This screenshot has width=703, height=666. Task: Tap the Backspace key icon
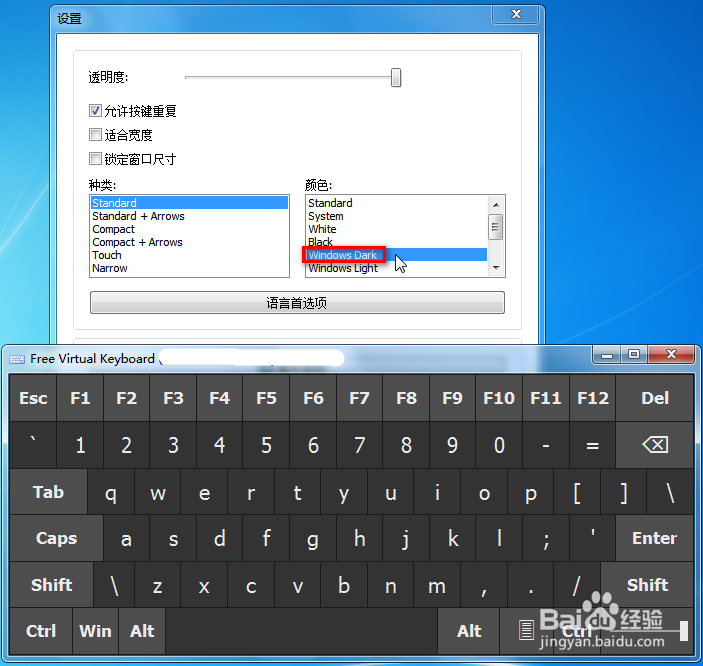pos(655,445)
